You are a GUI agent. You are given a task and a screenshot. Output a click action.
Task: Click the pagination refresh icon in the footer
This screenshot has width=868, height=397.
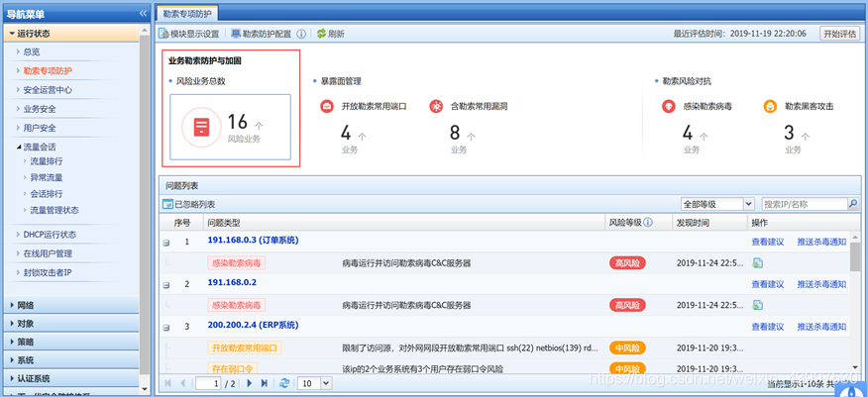tap(284, 383)
